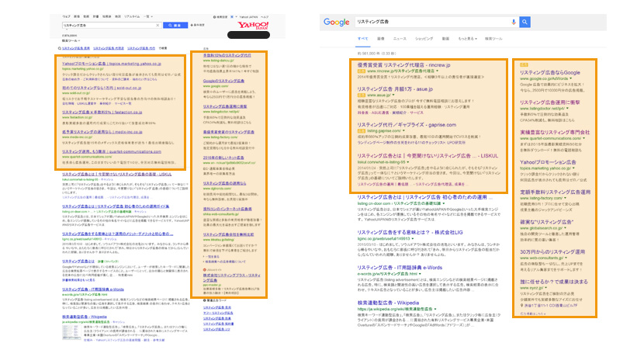Screen dimensions: 644x357
Task: Open Yahoo ad quartet-communications.com listing
Action: pos(111,151)
